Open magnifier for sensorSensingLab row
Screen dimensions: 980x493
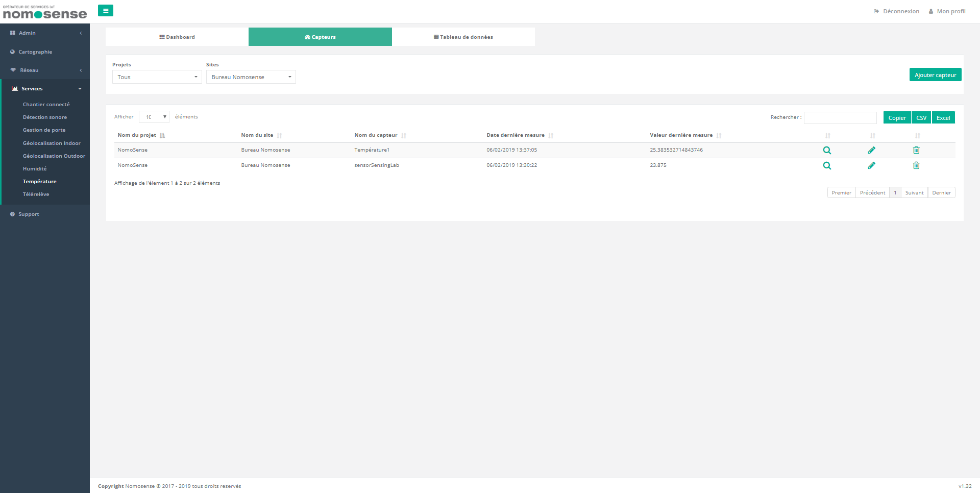pos(827,166)
